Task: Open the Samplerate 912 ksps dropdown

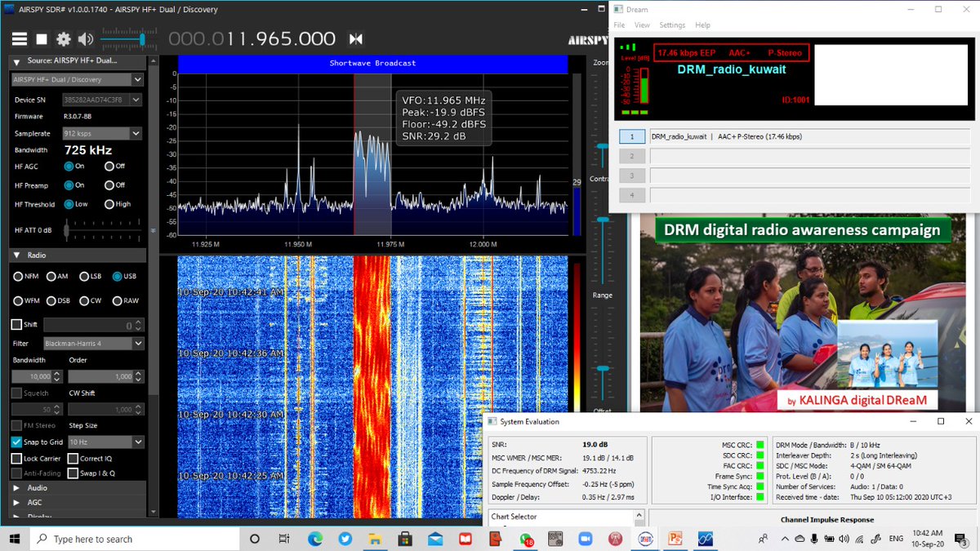Action: coord(102,133)
